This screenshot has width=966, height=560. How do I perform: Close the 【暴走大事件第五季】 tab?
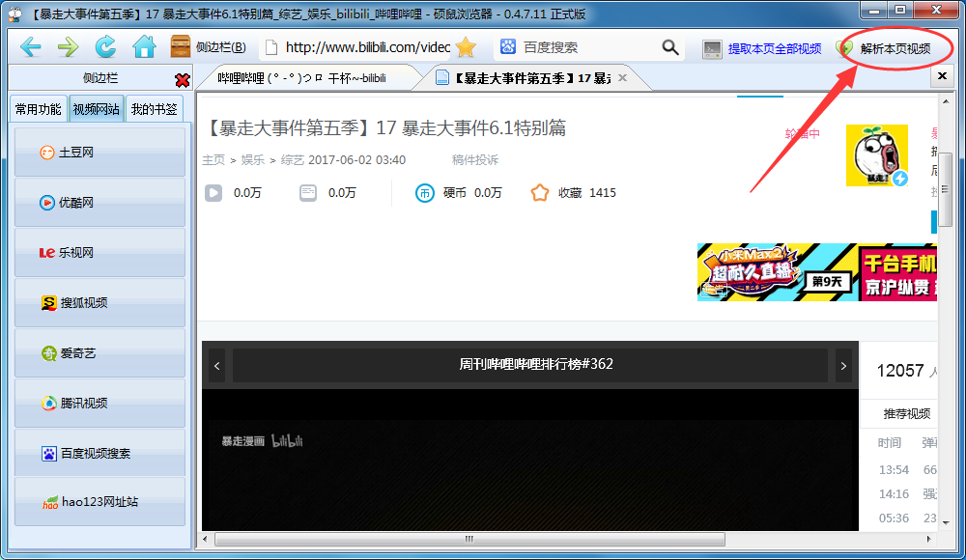pos(622,77)
